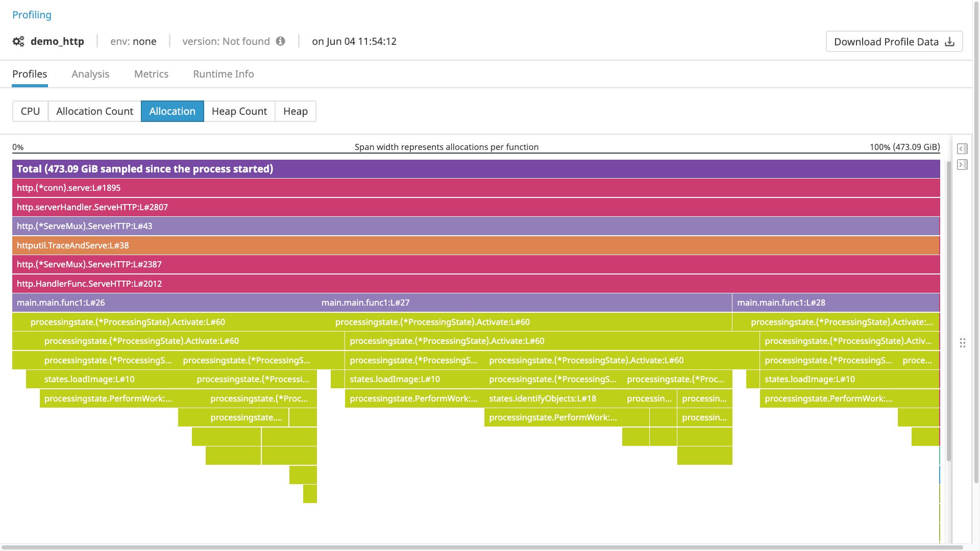980x551 pixels.
Task: Click the download arrow icon in Download Profile Data
Action: pyautogui.click(x=948, y=42)
